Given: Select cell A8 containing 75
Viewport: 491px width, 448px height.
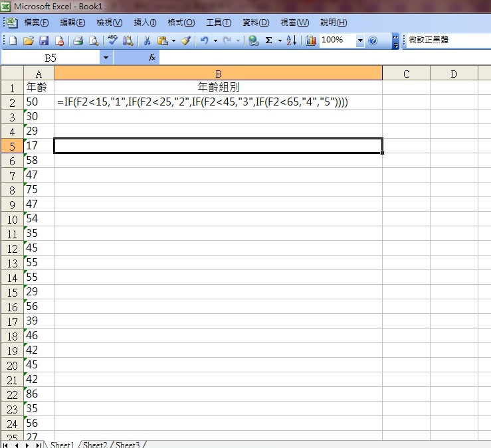Looking at the screenshot, I should point(39,190).
